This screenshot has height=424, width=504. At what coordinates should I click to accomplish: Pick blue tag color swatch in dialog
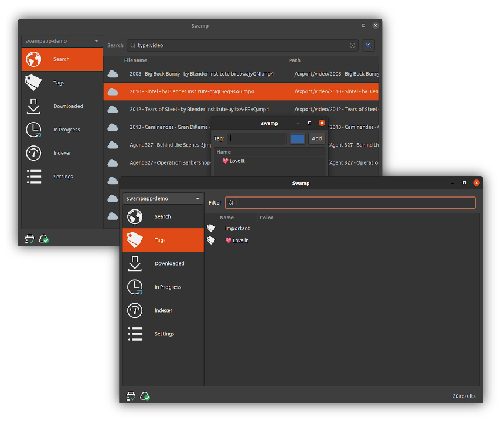[x=297, y=138]
